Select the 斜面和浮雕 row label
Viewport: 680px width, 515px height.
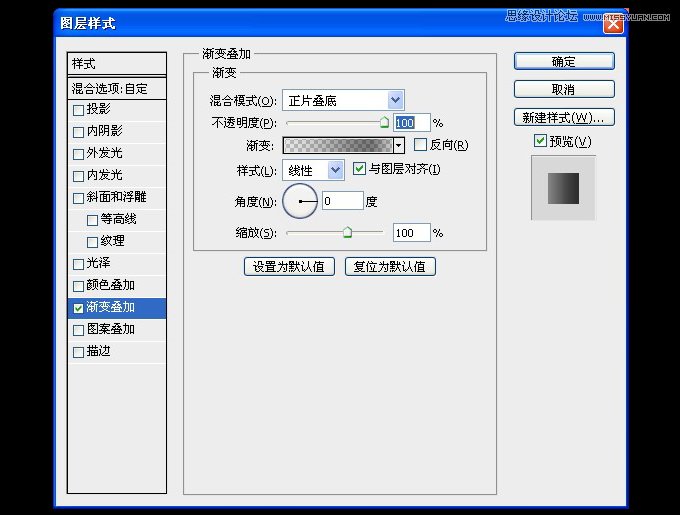click(117, 197)
